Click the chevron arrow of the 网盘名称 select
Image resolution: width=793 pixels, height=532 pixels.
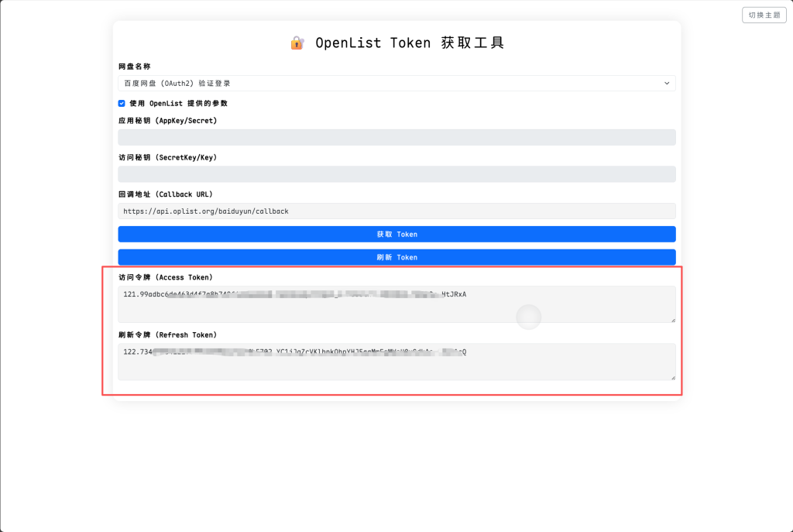[x=667, y=83]
